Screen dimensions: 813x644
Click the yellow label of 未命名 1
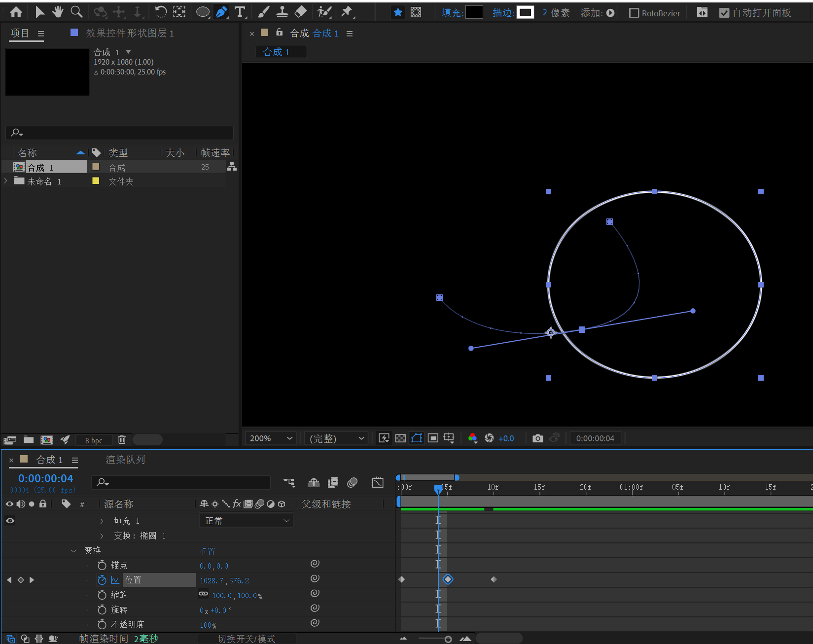(x=96, y=181)
